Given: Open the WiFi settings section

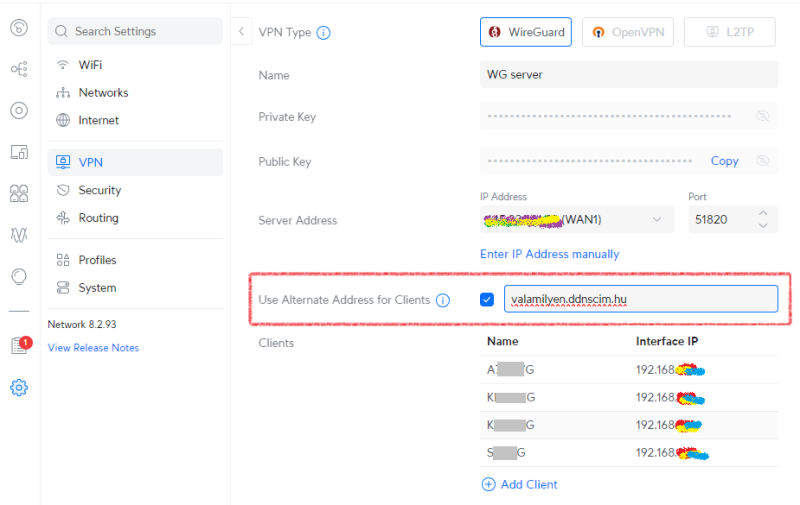Looking at the screenshot, I should (x=90, y=65).
